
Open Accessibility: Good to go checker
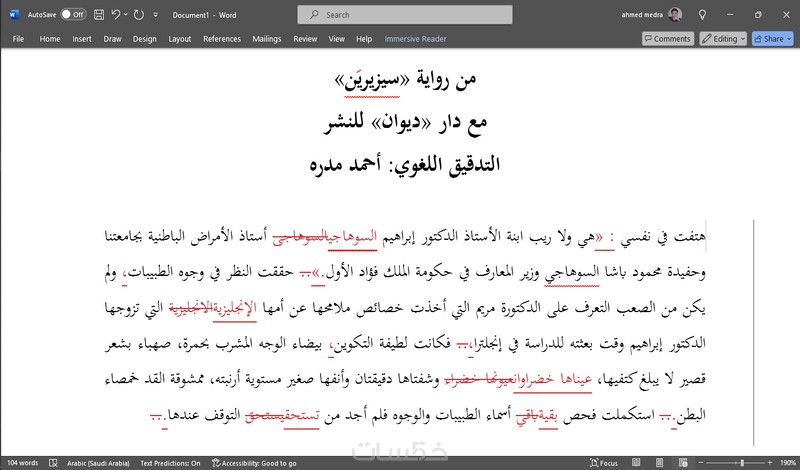pyautogui.click(x=254, y=463)
